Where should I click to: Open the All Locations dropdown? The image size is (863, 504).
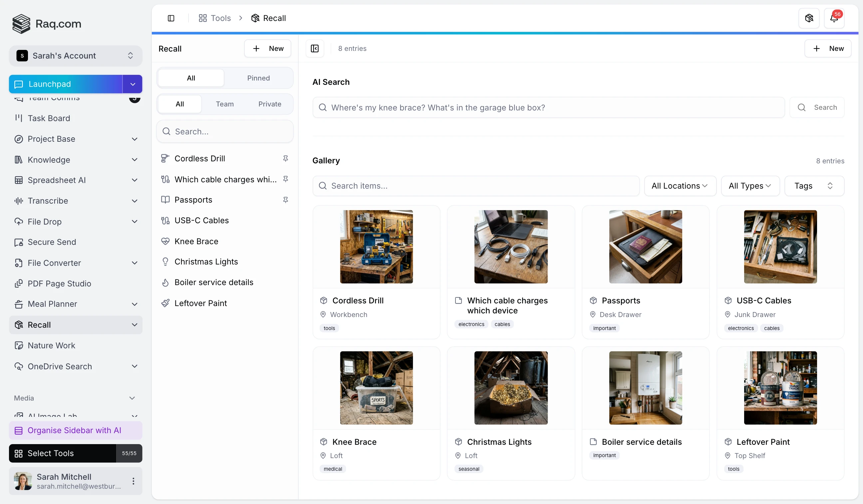680,186
